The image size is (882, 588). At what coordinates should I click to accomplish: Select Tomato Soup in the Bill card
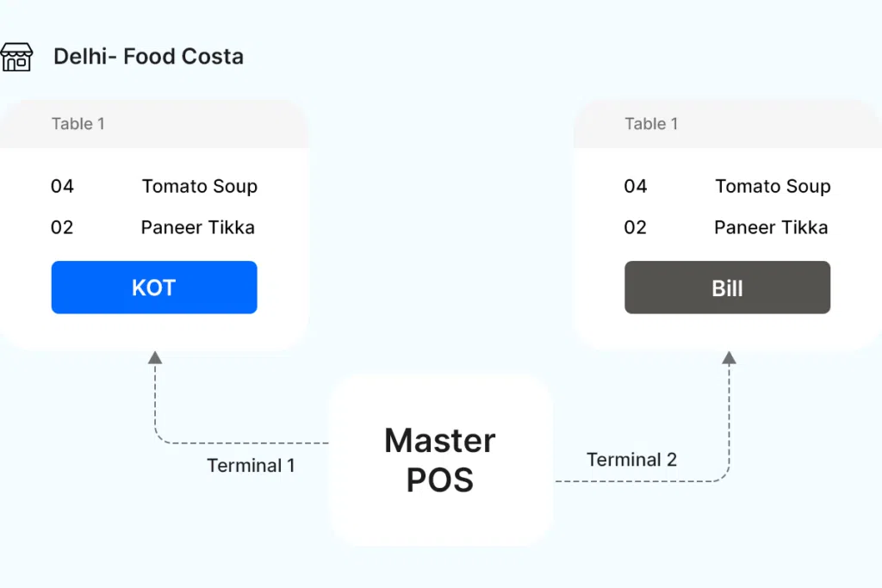tap(773, 186)
